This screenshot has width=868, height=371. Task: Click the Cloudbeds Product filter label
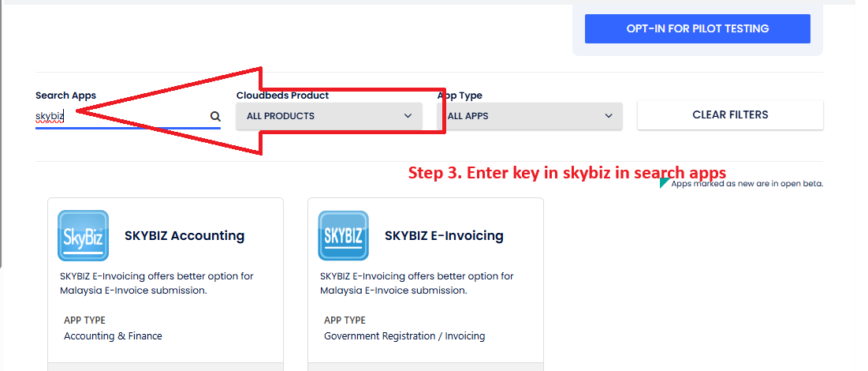[282, 96]
